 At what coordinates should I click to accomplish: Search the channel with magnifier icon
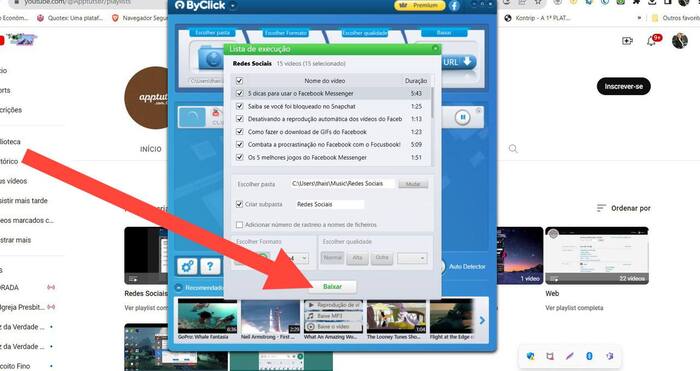513,149
